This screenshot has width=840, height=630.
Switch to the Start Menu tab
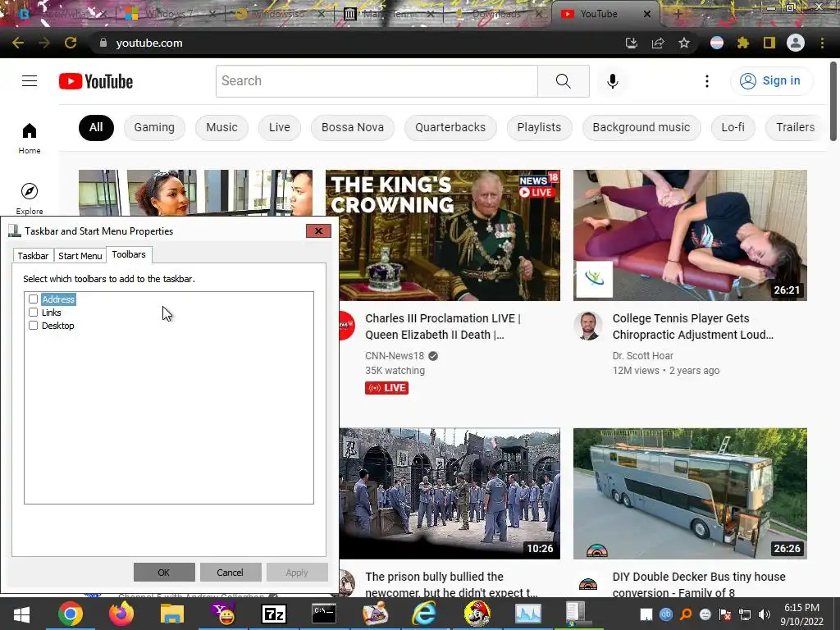click(x=80, y=256)
